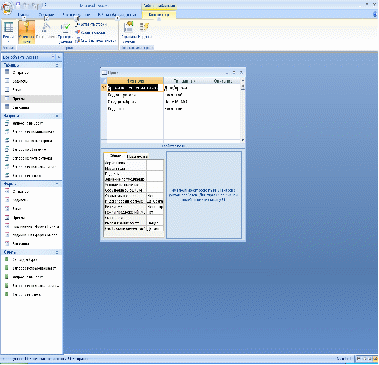The image size is (379, 365).
Task: Select the highlighted Врачи table in navigation pane
Action: tap(31, 99)
